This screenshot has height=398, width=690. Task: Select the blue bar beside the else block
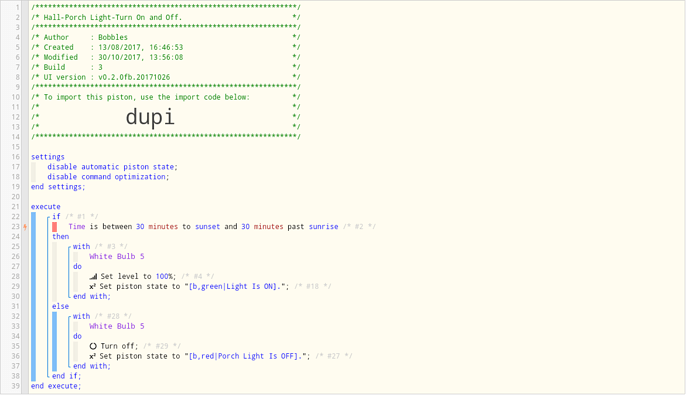55,342
